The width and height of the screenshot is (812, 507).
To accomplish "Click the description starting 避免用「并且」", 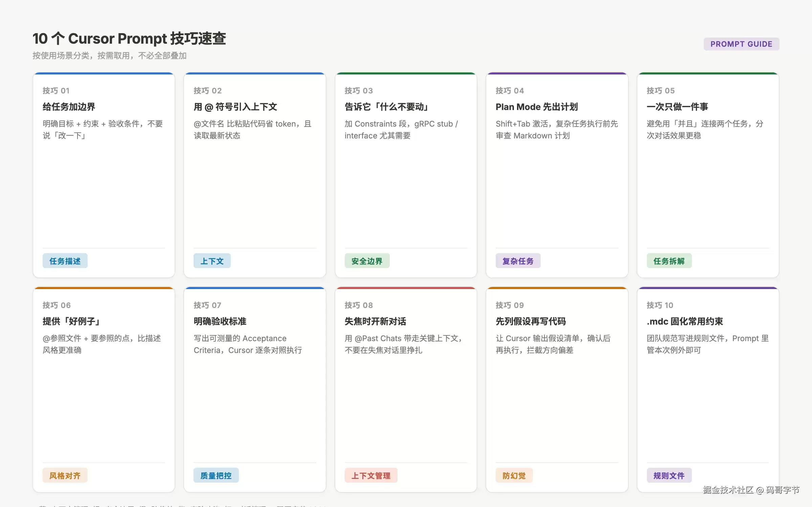I will coord(705,130).
